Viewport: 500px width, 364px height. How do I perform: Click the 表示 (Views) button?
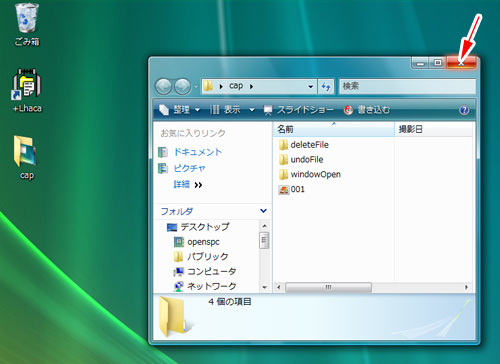pyautogui.click(x=225, y=110)
